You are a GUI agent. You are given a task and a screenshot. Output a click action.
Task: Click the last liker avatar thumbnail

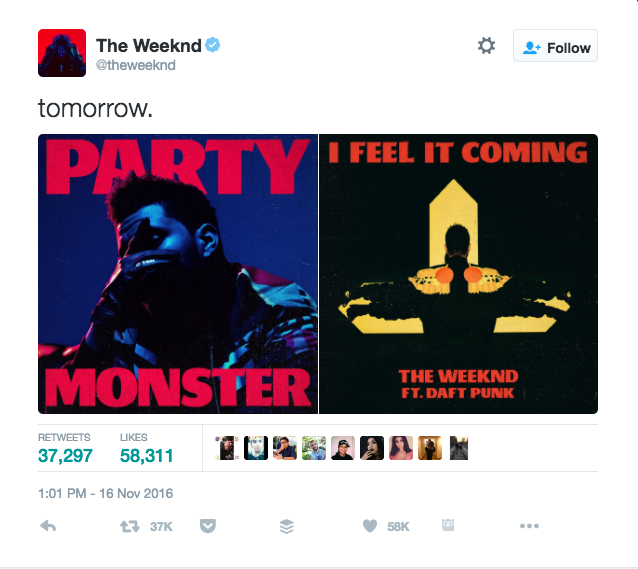459,448
